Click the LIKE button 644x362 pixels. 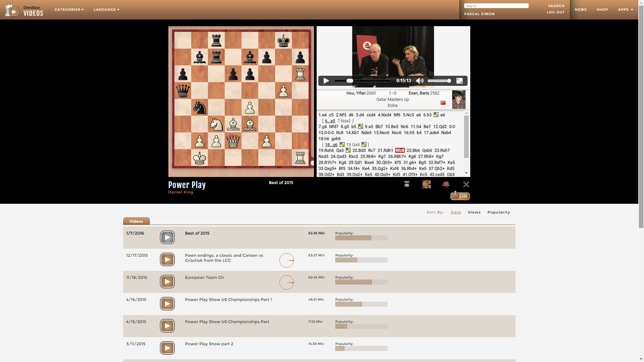tap(460, 196)
